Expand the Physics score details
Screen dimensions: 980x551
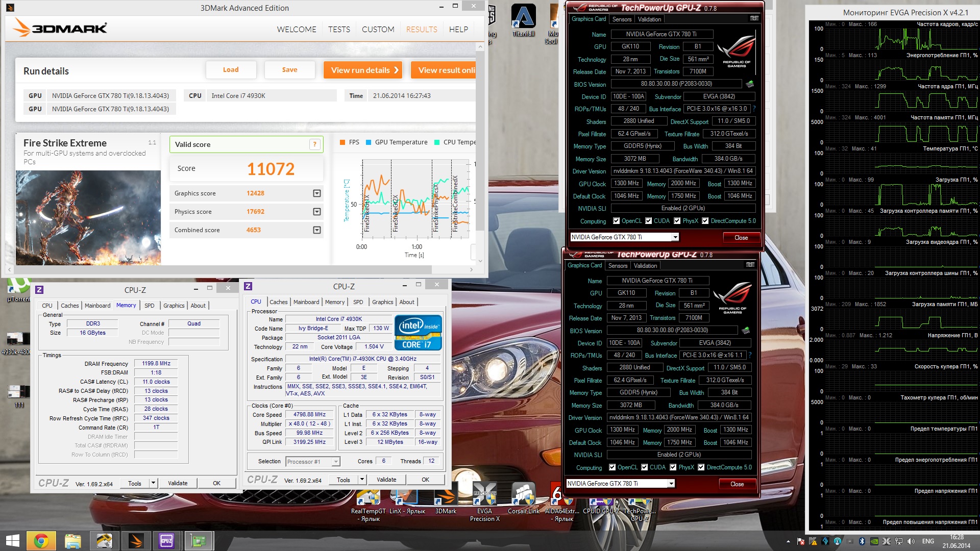pyautogui.click(x=317, y=212)
